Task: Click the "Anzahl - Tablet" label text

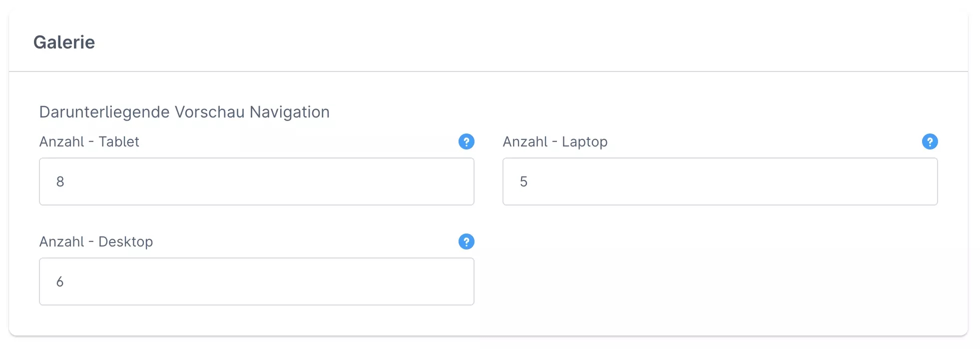Action: coord(89,142)
